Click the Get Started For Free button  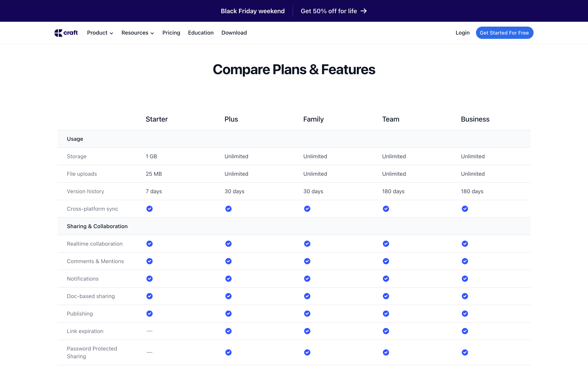click(x=504, y=33)
